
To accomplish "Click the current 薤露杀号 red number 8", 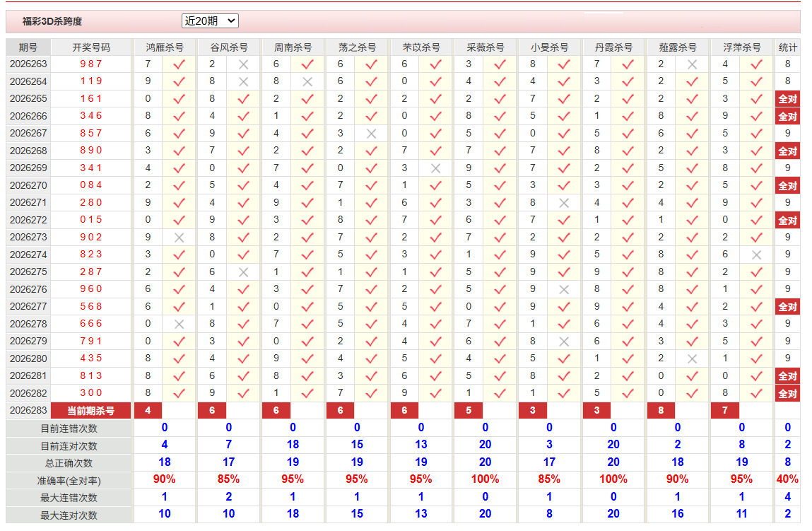I will [x=661, y=410].
